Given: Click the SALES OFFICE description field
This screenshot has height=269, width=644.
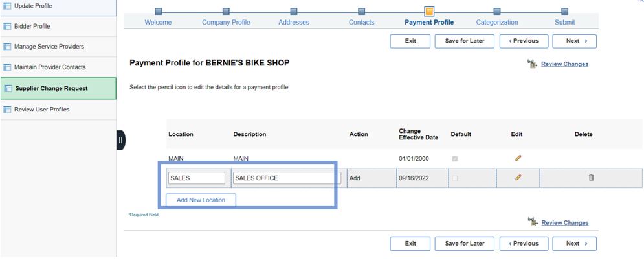Looking at the screenshot, I should (x=287, y=178).
